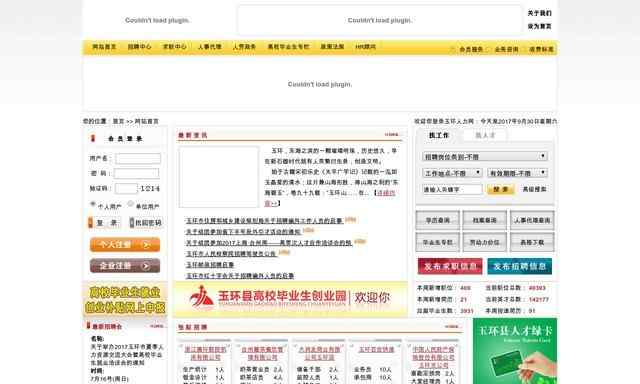Click the more link beside 智慧招聘

[x=451, y=326]
